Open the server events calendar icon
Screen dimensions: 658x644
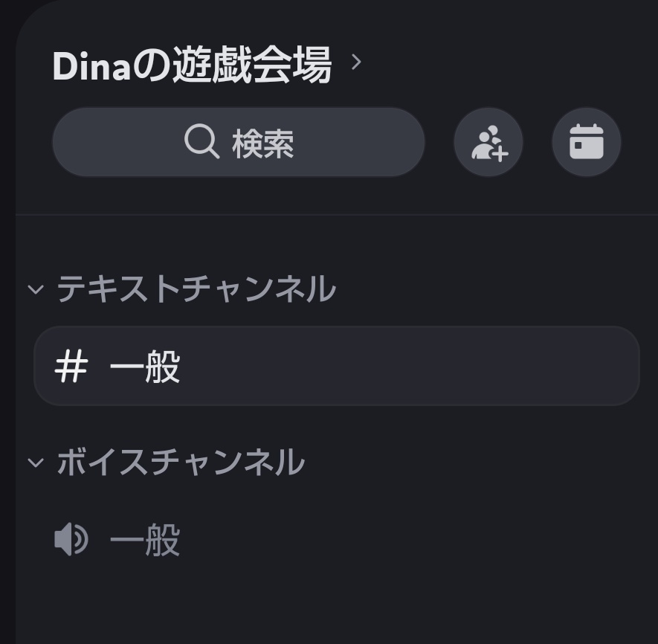pos(586,142)
